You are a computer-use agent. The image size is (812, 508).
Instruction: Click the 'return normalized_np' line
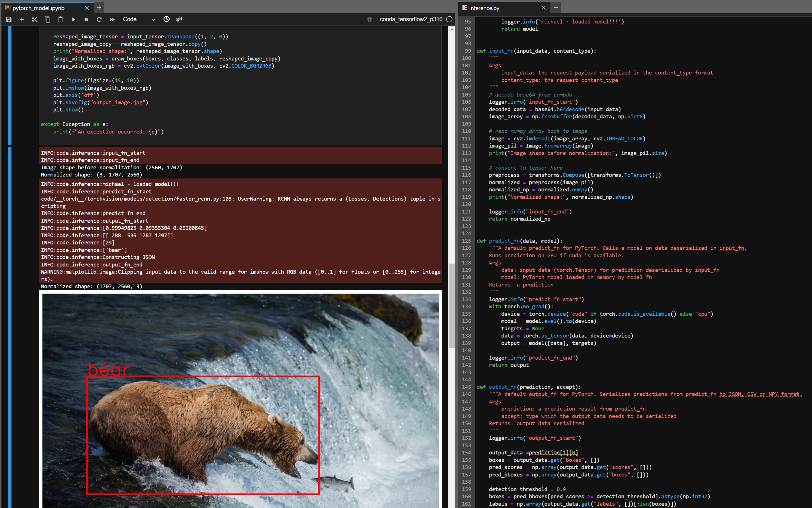tap(520, 219)
